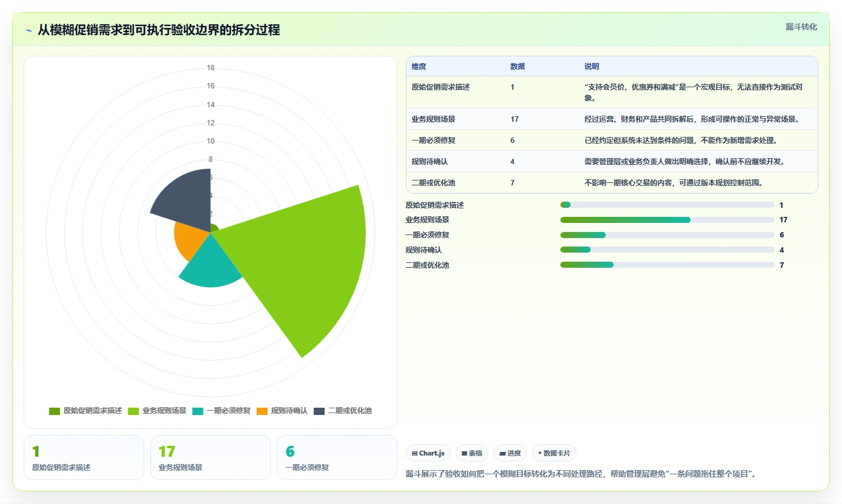Click description starting 已经约定但系统未达到

click(681, 141)
